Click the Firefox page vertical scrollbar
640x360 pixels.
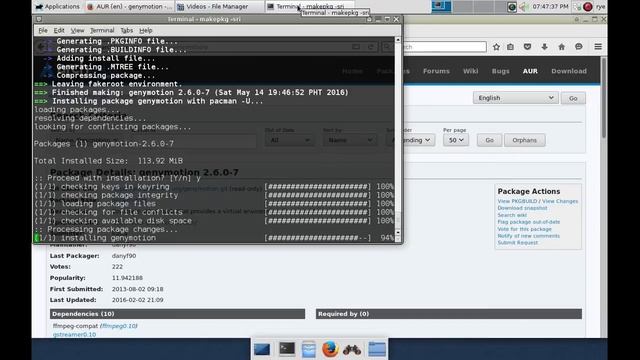click(x=604, y=98)
